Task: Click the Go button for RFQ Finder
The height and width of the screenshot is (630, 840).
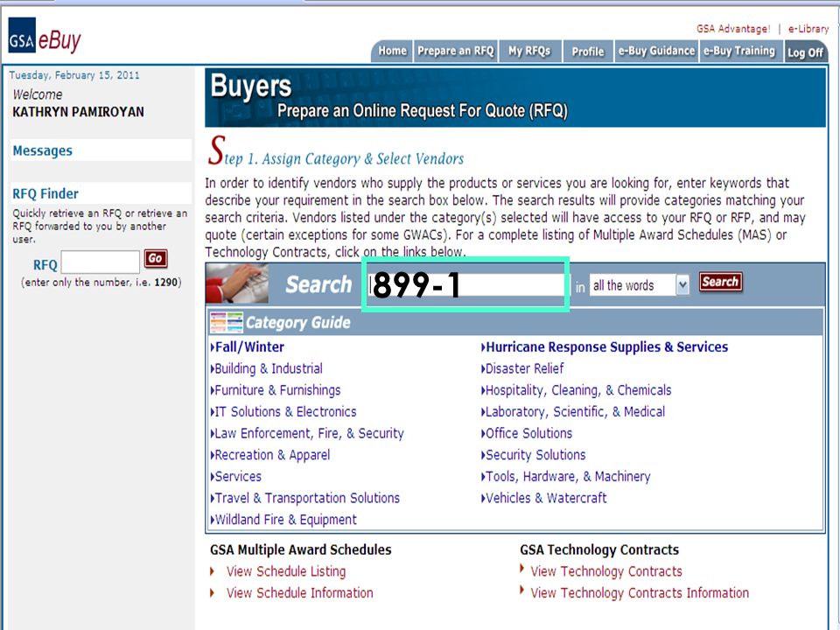Action: click(x=156, y=259)
